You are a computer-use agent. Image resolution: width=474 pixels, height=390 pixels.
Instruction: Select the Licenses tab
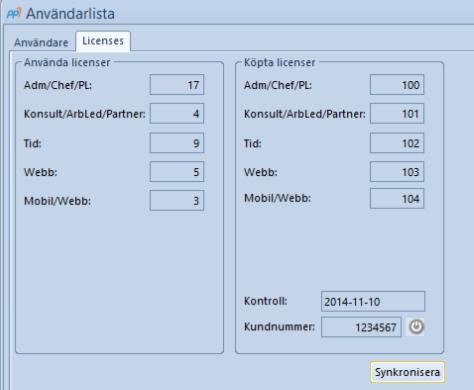103,41
